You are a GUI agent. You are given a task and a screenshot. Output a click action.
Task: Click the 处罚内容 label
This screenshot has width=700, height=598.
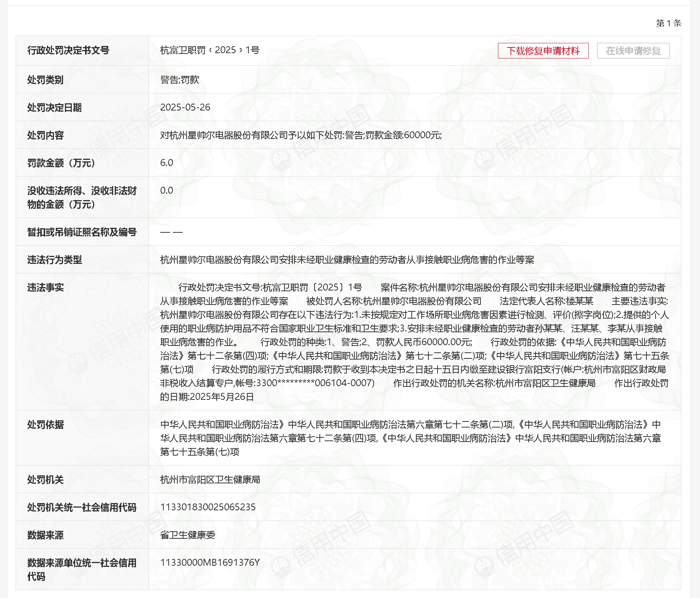tap(45, 135)
